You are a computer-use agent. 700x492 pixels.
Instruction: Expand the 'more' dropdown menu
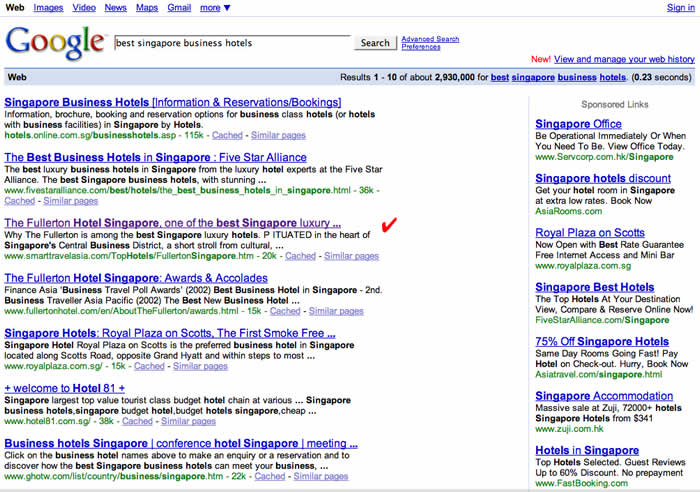(214, 8)
